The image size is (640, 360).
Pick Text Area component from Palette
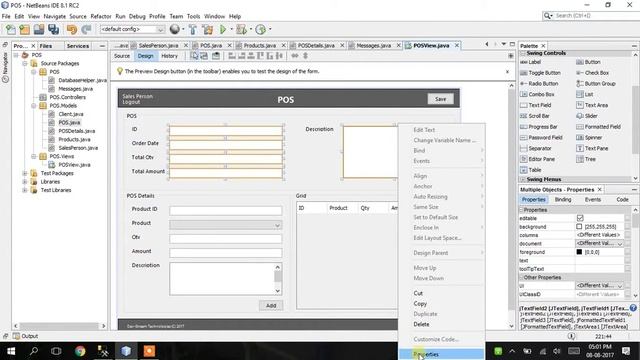(x=592, y=105)
